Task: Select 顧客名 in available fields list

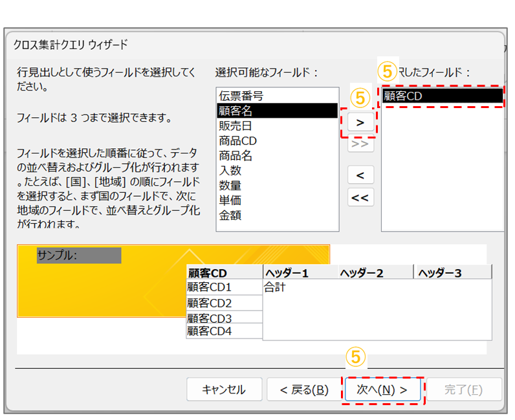Action: pos(236,111)
